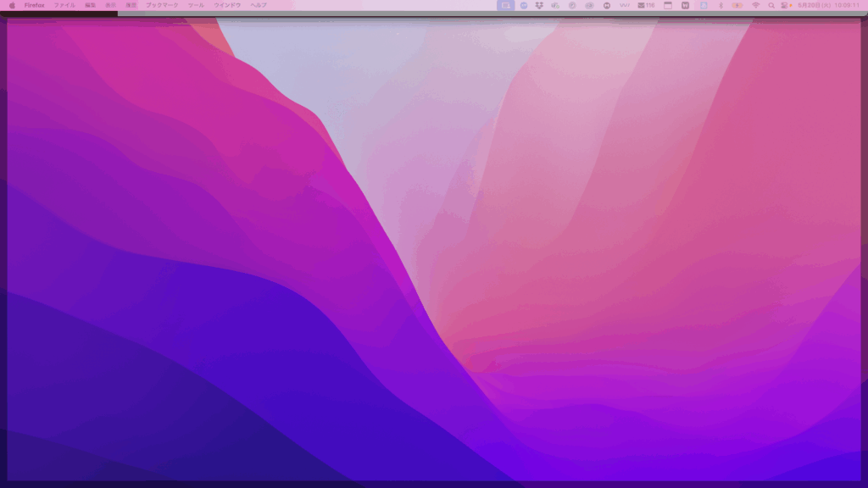
Task: Open the Firefox application menu
Action: (35, 5)
